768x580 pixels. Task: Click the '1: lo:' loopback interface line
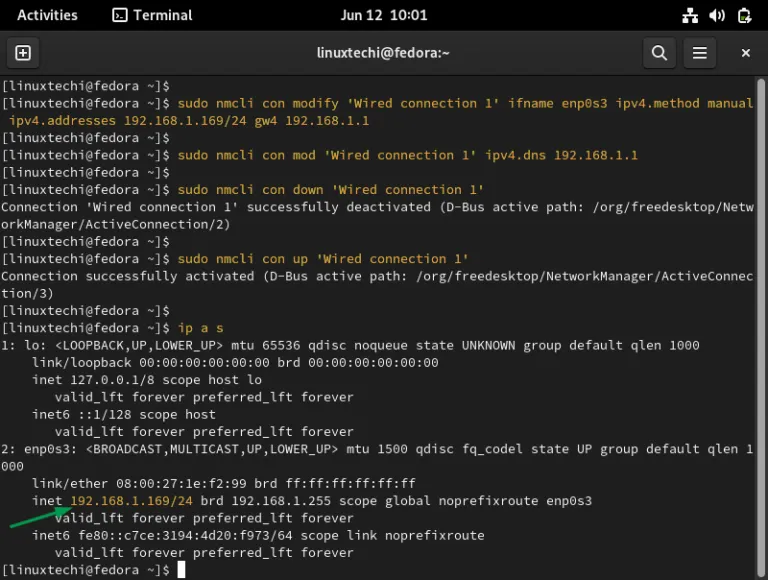coord(350,345)
